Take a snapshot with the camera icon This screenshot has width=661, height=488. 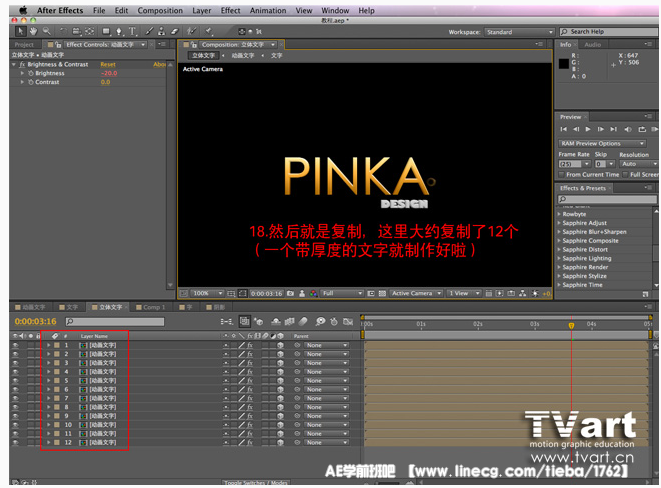point(290,293)
